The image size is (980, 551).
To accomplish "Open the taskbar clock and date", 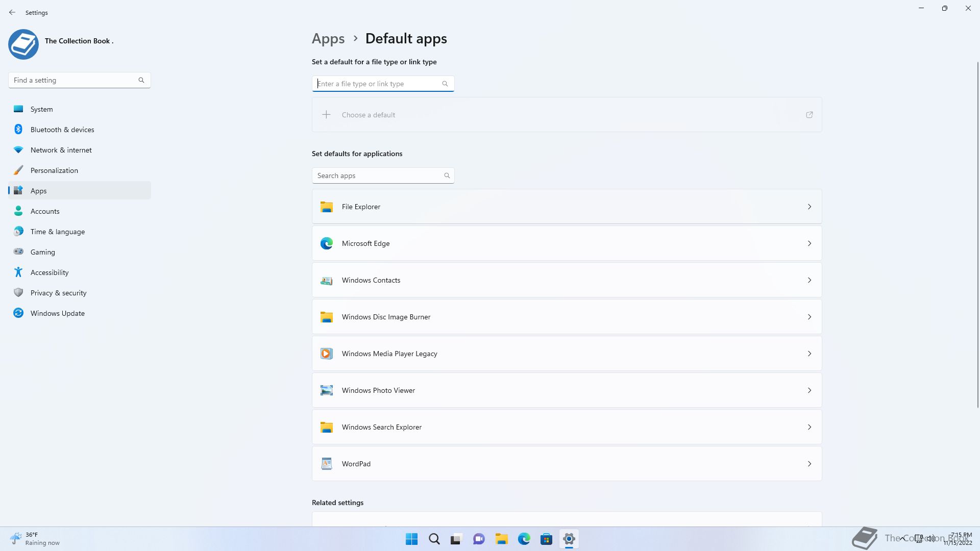I will click(958, 539).
